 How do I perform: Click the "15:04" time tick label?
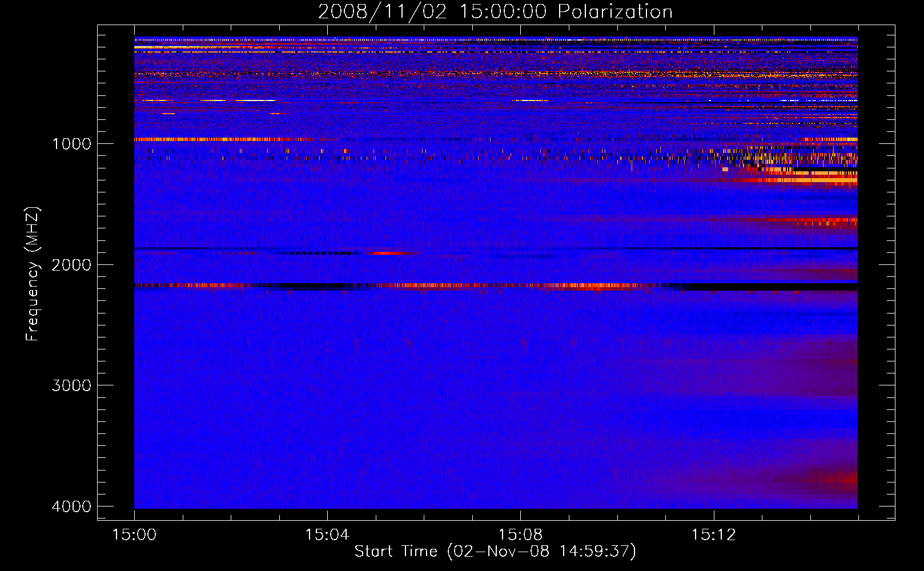[x=327, y=535]
